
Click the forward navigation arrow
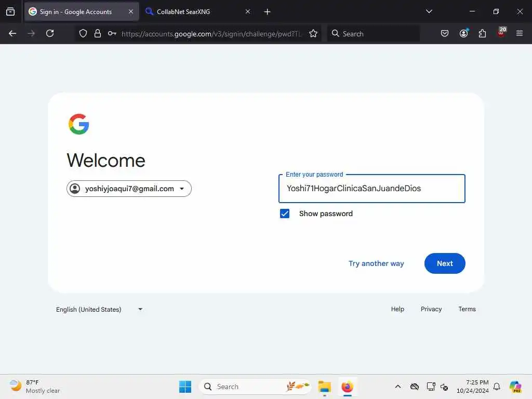click(31, 33)
